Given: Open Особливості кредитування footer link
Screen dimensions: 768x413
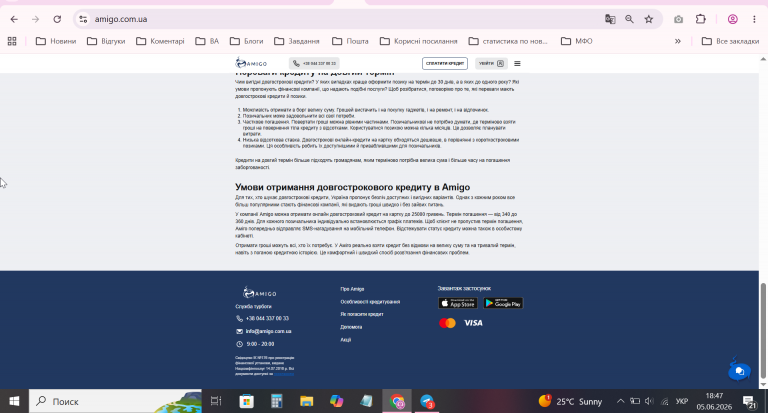Looking at the screenshot, I should 370,302.
